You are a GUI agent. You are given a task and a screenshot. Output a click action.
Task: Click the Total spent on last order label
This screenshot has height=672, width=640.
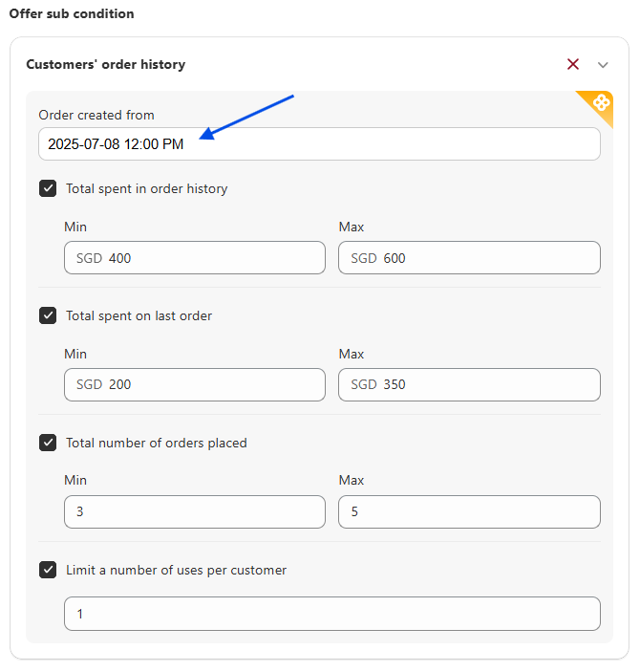[139, 315]
